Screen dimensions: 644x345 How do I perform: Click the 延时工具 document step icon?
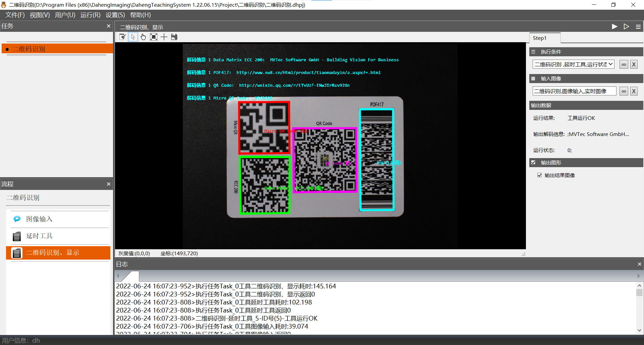[x=17, y=236]
